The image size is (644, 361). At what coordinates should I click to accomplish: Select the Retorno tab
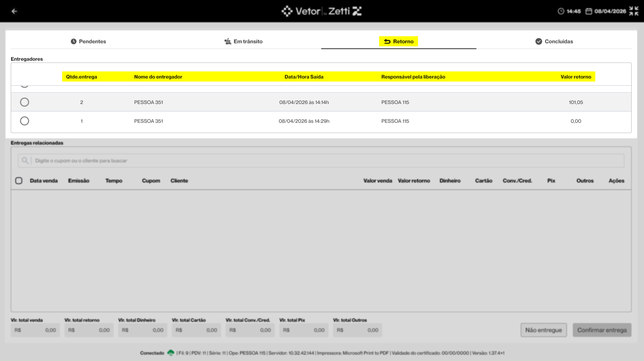399,41
